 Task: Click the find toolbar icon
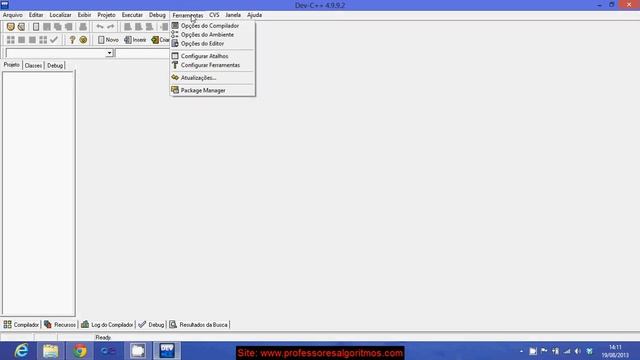click(128, 27)
